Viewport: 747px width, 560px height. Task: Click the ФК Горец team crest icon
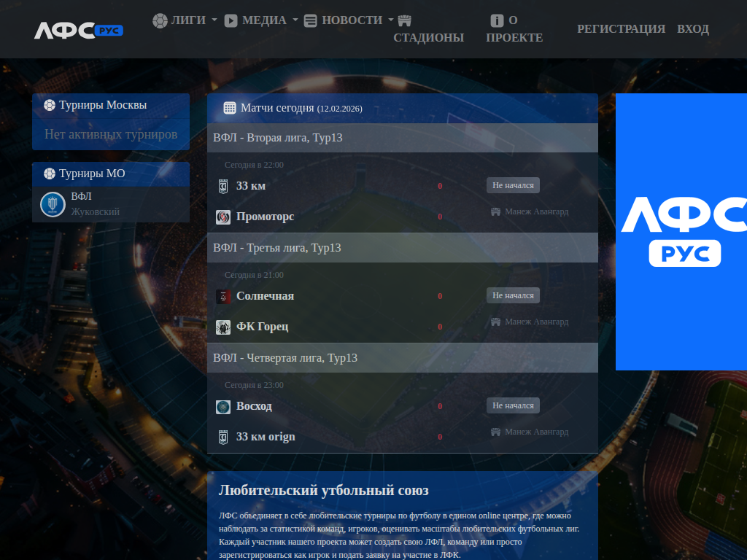223,327
